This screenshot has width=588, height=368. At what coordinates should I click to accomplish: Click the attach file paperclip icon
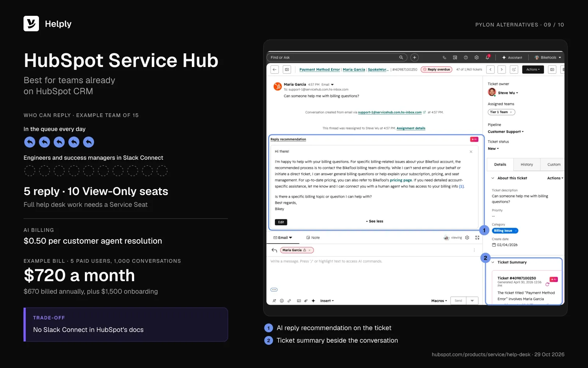(306, 301)
